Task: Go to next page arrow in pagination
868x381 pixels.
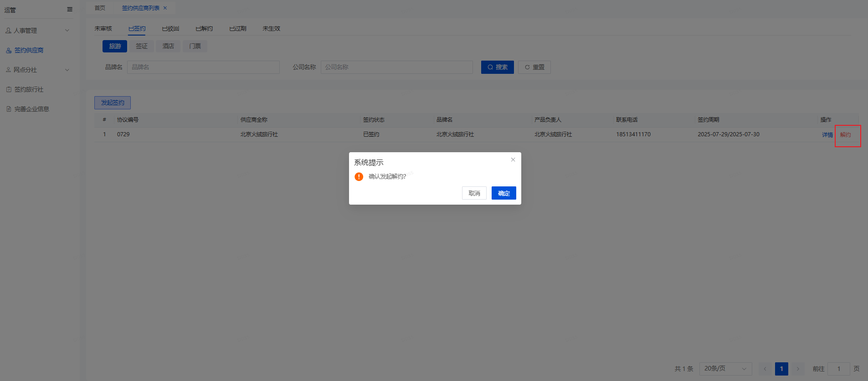Action: 798,369
